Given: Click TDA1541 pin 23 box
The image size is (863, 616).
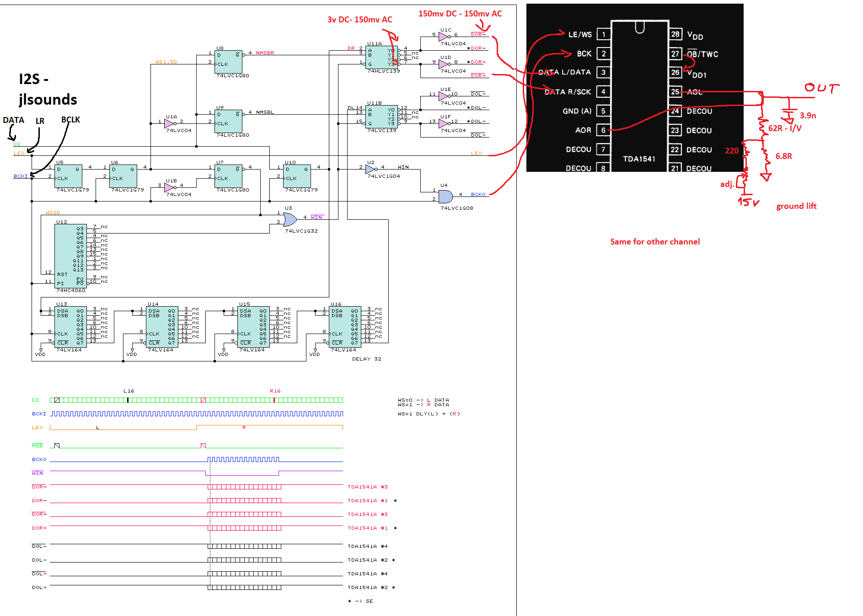Looking at the screenshot, I should click(x=675, y=130).
